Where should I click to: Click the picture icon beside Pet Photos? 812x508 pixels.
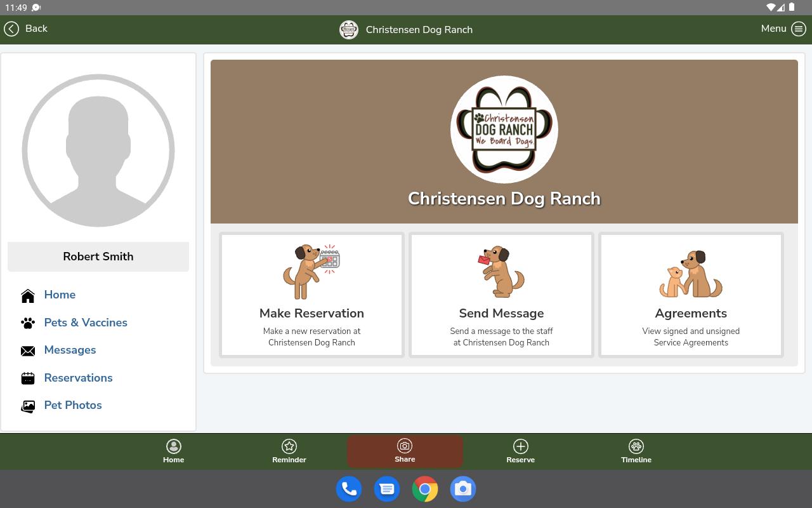click(x=28, y=406)
